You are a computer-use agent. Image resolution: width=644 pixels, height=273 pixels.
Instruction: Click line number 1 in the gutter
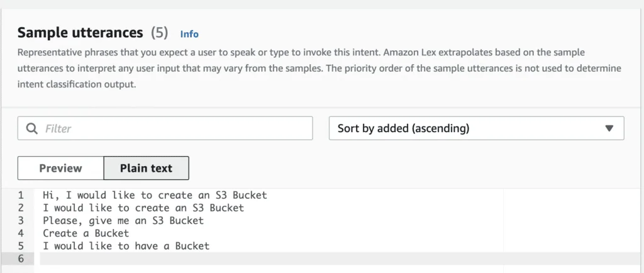(21, 195)
